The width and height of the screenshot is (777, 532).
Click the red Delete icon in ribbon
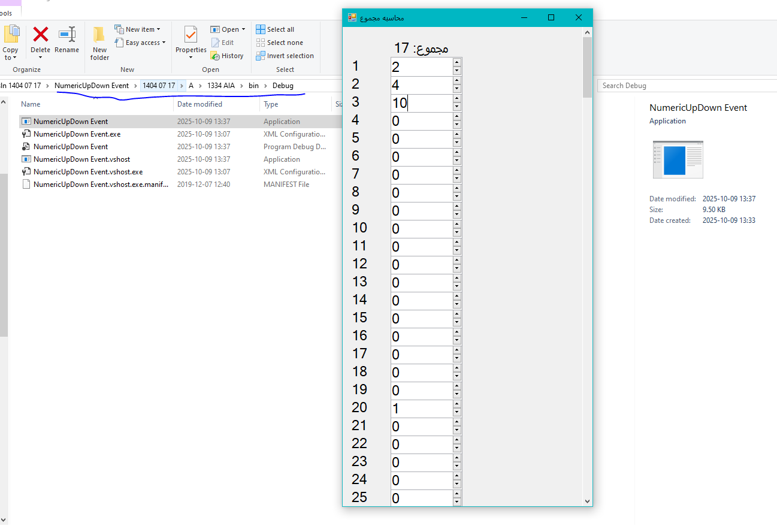click(x=40, y=35)
